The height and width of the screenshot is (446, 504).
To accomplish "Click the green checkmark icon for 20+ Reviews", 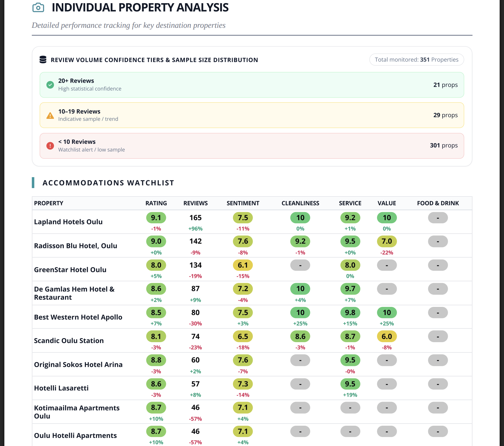I will (x=50, y=85).
